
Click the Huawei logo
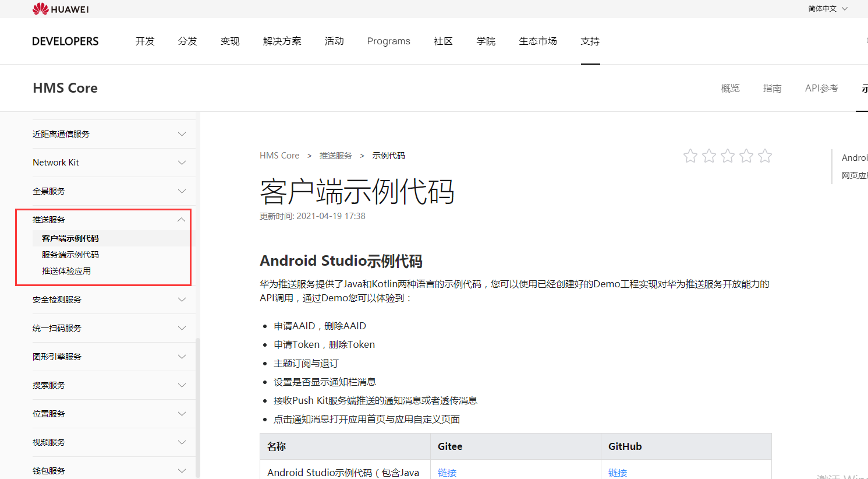point(61,9)
